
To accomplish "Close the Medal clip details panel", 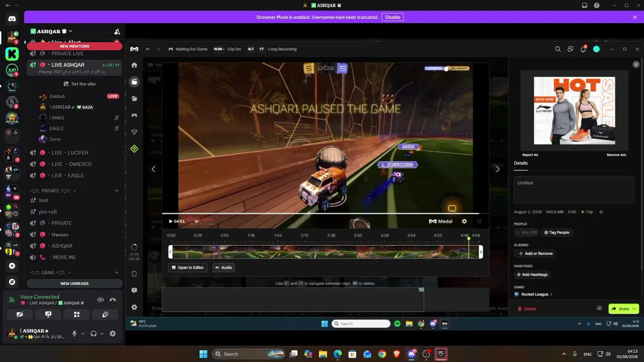I will click(636, 65).
